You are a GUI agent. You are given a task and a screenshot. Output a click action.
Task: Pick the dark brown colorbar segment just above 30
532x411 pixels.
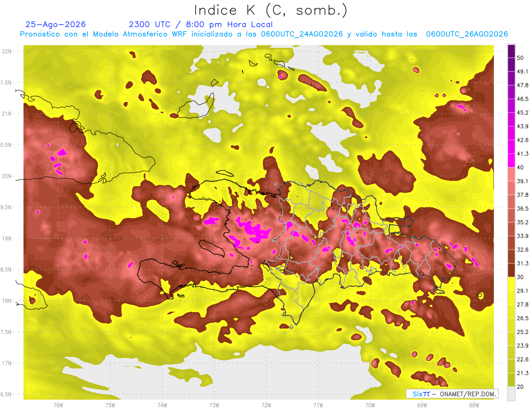[x=511, y=270]
